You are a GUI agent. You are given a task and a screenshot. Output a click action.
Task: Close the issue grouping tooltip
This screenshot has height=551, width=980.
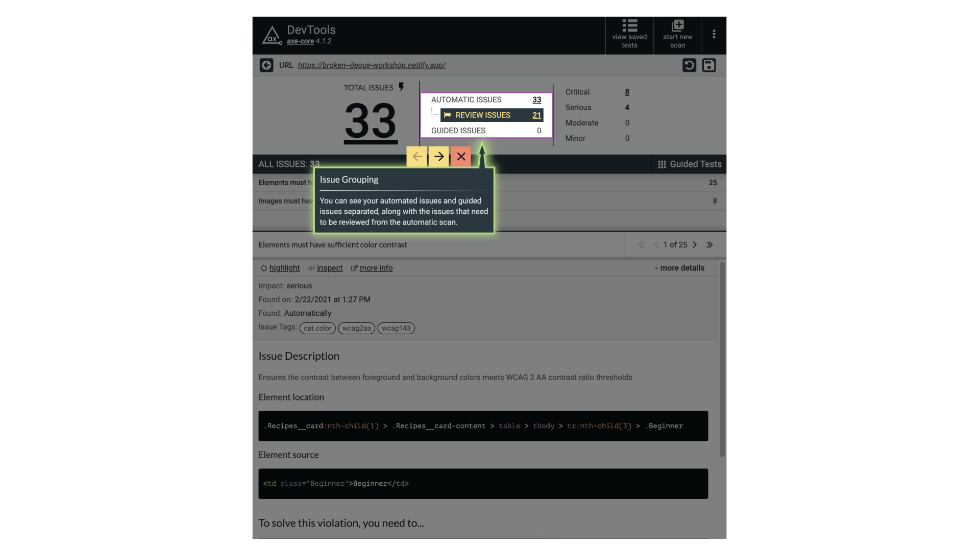click(x=460, y=156)
